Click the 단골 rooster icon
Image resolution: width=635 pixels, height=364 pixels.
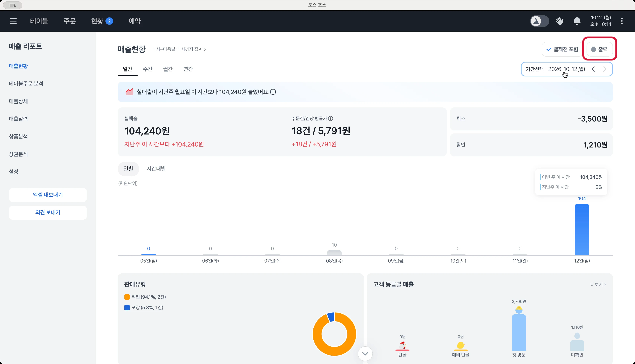tap(402, 345)
